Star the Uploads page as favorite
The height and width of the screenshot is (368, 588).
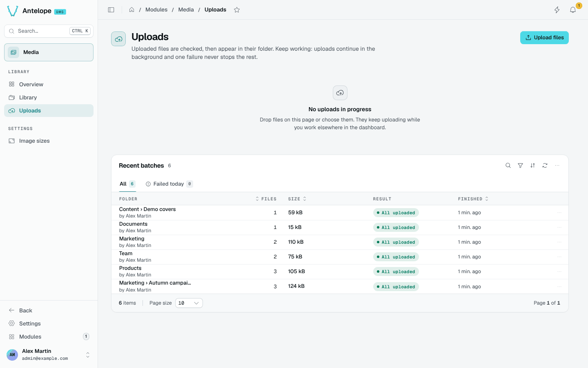[237, 10]
